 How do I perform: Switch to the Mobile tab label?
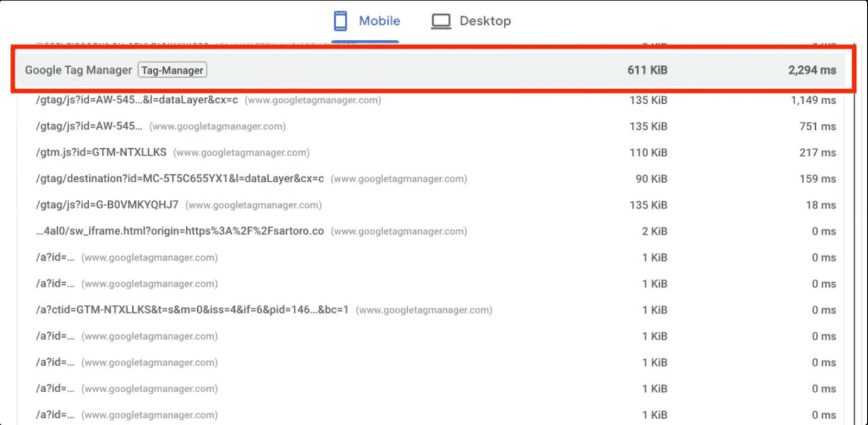click(x=379, y=21)
